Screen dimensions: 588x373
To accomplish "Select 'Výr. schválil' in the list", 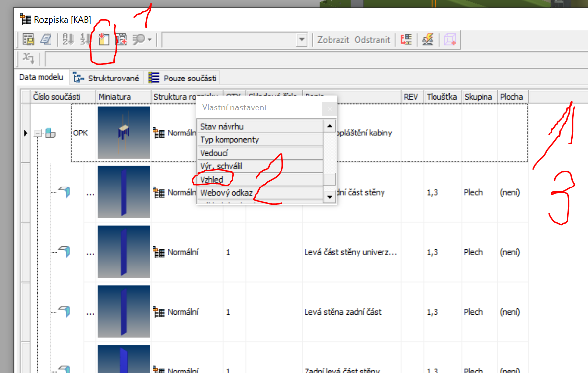I will coord(260,166).
